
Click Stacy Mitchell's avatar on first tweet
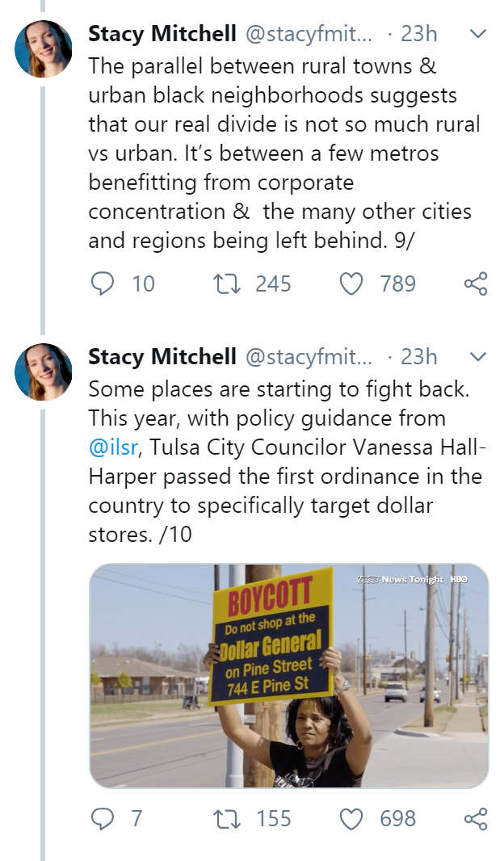click(44, 49)
